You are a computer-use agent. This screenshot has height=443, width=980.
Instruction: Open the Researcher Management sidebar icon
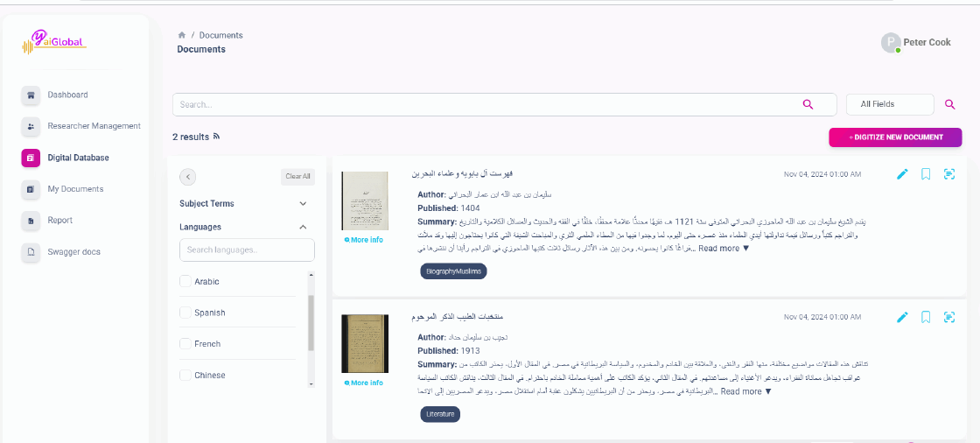(30, 126)
